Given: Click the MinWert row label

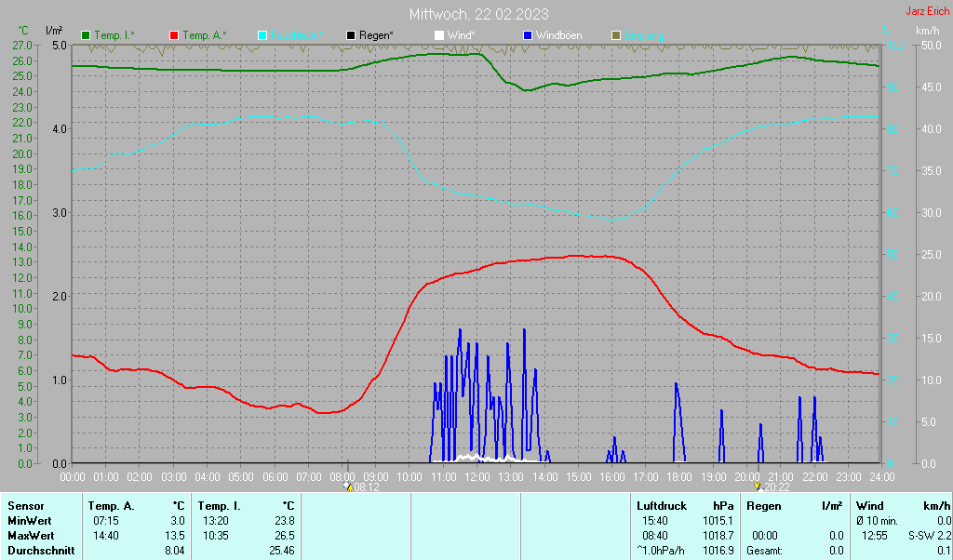Looking at the screenshot, I should point(30,521).
